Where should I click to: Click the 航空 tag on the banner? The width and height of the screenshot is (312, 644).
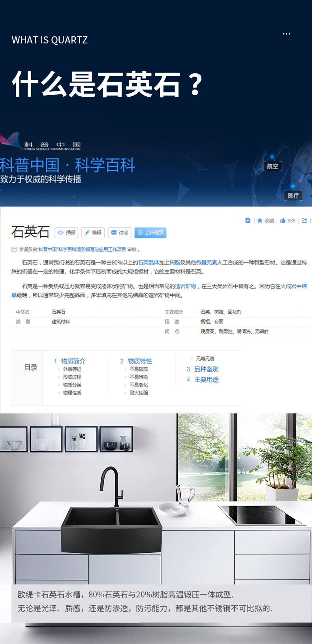click(x=273, y=166)
